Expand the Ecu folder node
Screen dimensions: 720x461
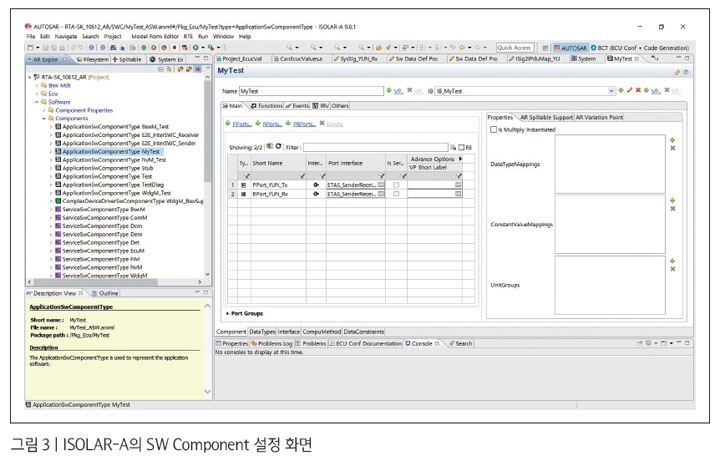click(38, 94)
